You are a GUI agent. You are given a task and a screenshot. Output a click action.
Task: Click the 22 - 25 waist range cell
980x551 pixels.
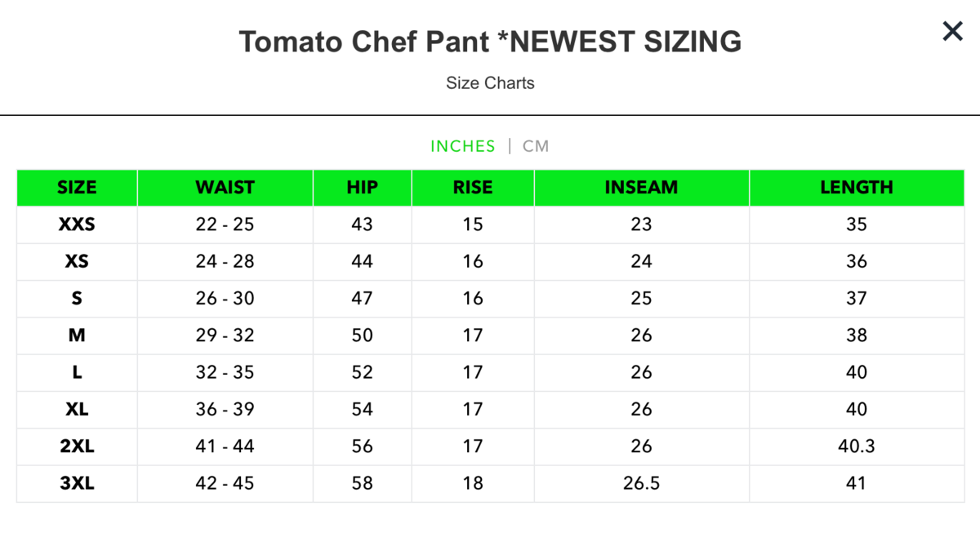(225, 224)
